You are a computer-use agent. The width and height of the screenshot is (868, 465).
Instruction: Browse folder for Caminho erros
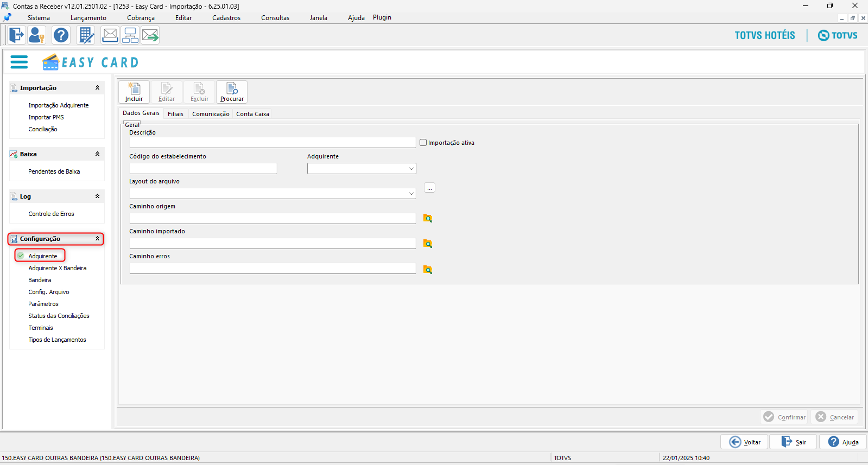[x=428, y=270]
